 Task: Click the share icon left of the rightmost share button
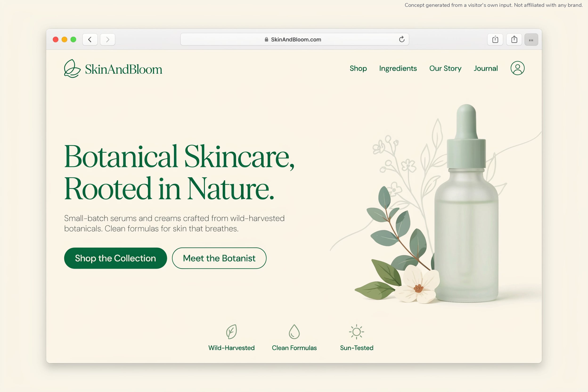(495, 40)
